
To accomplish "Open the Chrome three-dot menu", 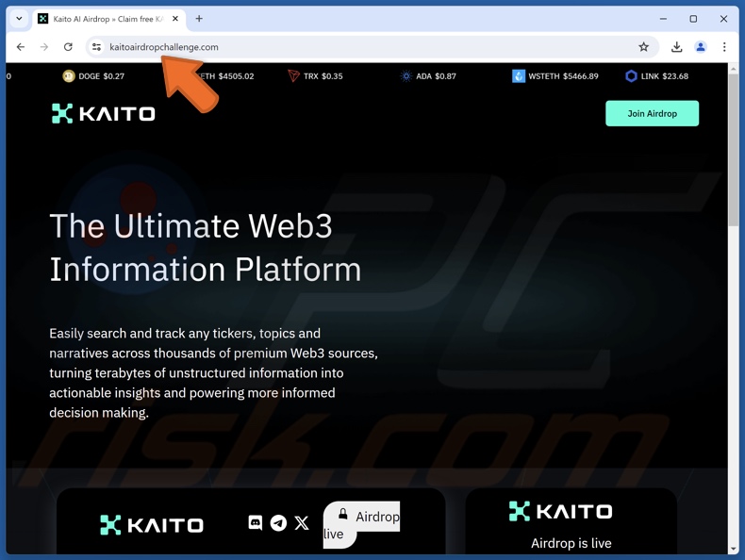I will (724, 47).
